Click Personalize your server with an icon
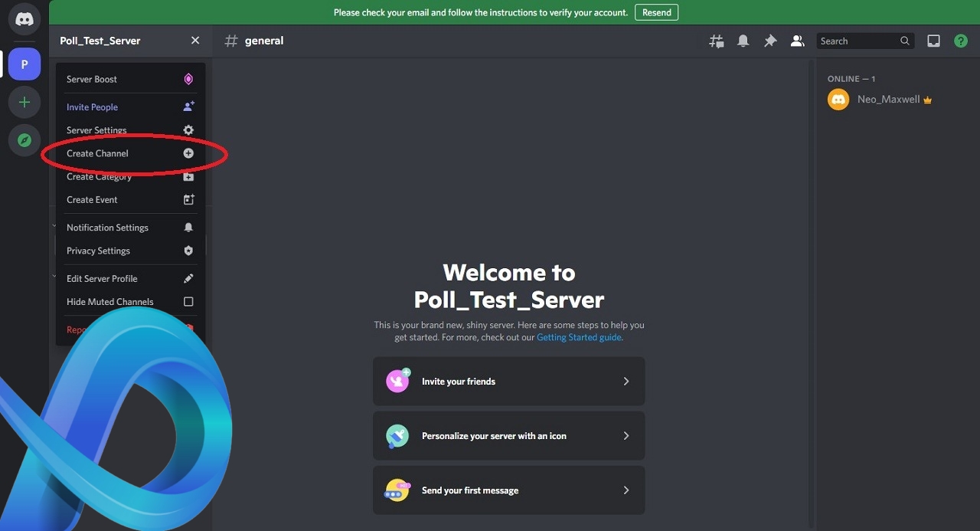980x531 pixels. [508, 435]
